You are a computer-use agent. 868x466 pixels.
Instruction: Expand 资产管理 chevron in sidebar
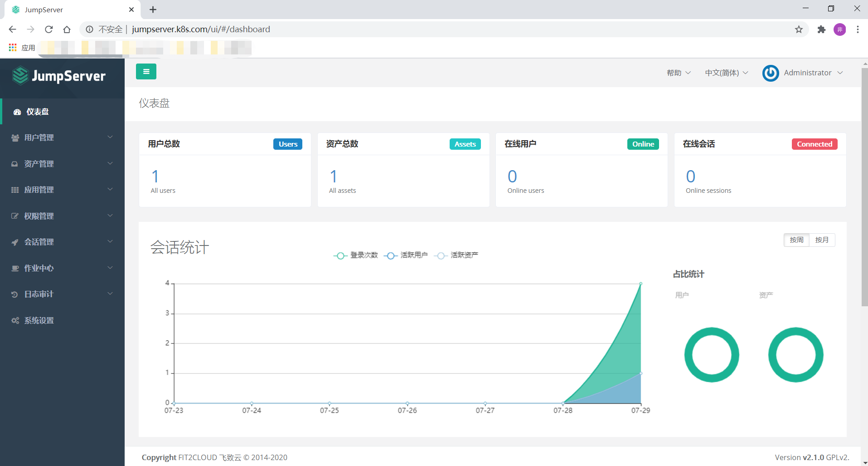pyautogui.click(x=110, y=163)
